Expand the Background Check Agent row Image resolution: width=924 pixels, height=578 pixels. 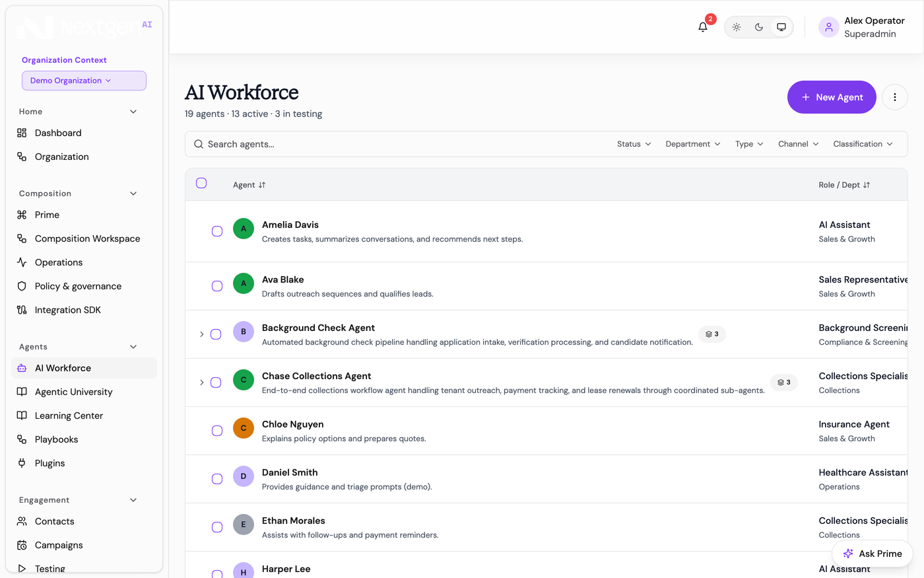(x=202, y=334)
